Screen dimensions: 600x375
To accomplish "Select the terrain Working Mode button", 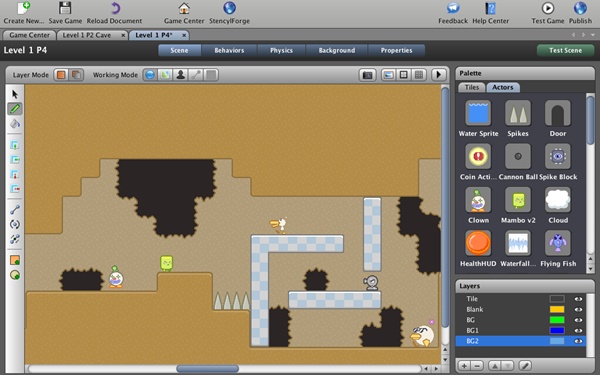I will pyautogui.click(x=165, y=75).
